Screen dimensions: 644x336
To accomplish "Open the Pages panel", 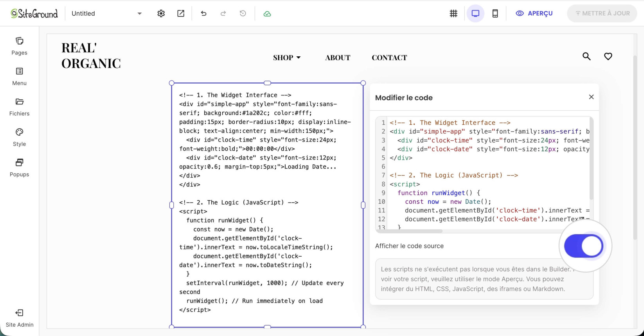I will (19, 46).
